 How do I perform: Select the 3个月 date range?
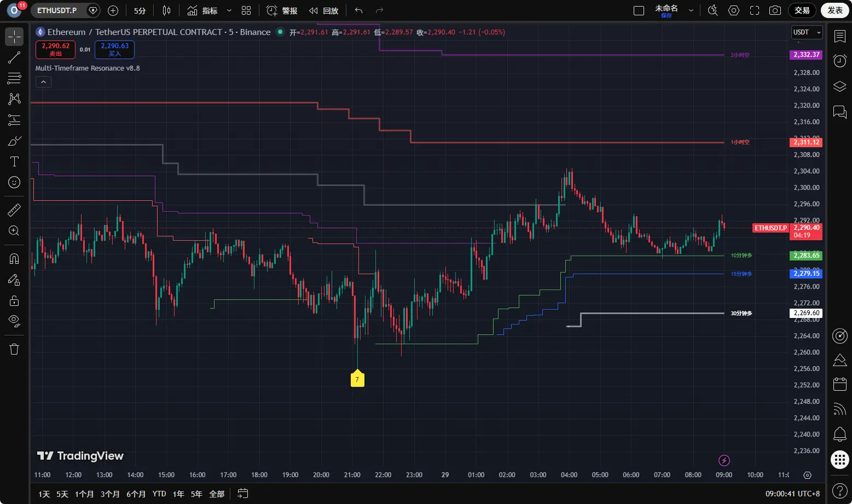(110, 494)
